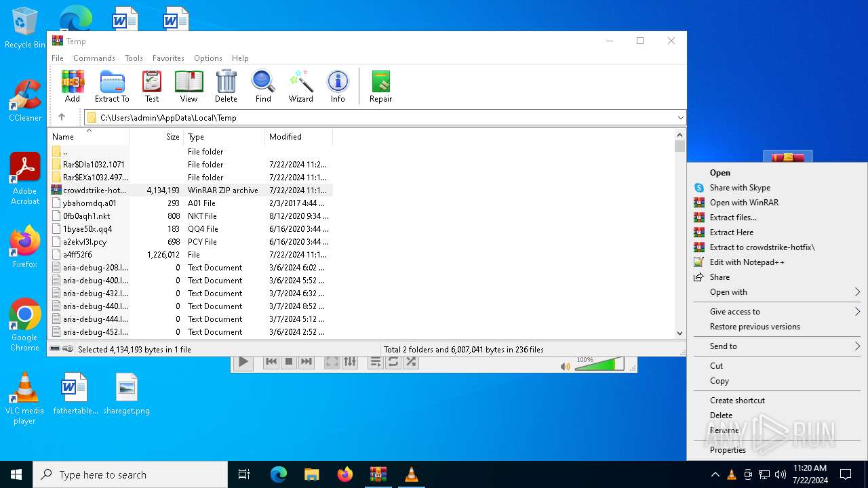Open the Wizard toolbar icon
This screenshot has height=488, width=868.
click(x=300, y=87)
